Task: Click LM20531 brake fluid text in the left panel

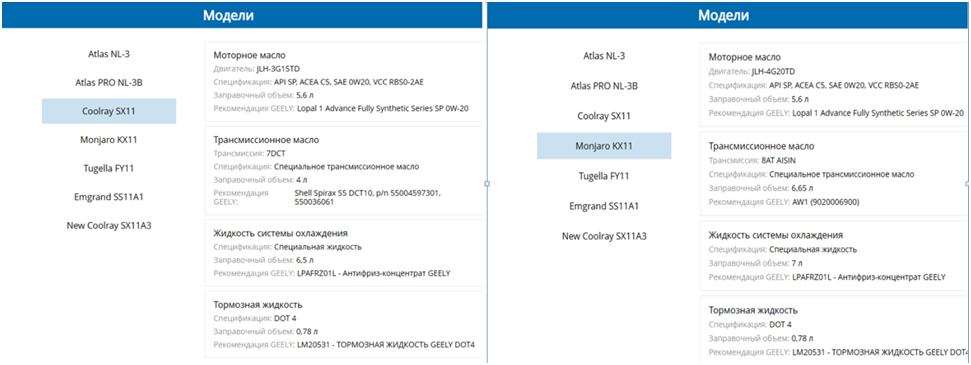Action: click(x=386, y=345)
